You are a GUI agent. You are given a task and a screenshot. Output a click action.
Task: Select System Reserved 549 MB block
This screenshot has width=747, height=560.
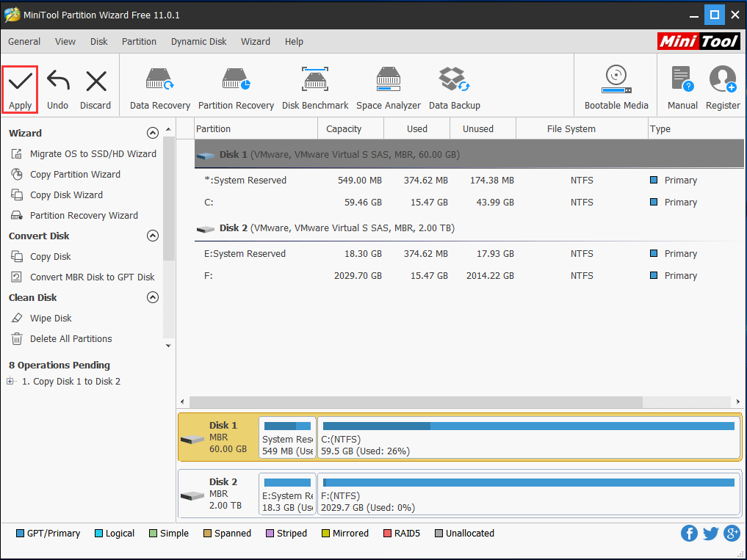tap(287, 437)
